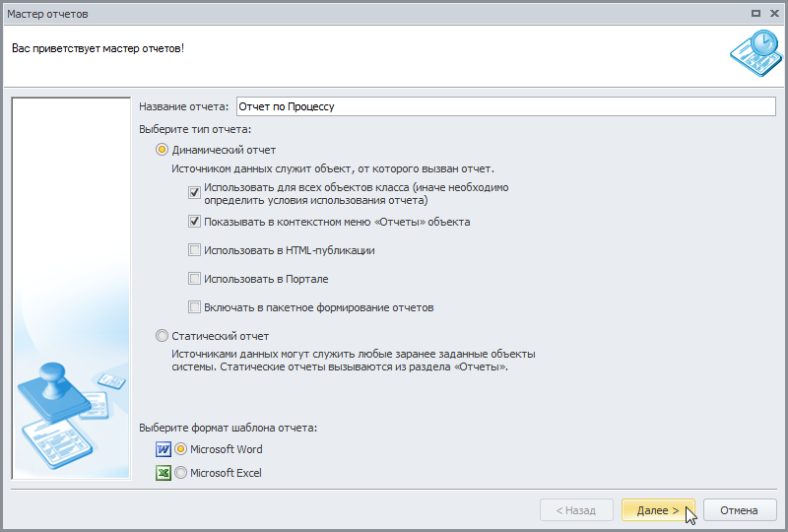
Task: Close the Мастер отчетов dialog
Action: coord(774,14)
